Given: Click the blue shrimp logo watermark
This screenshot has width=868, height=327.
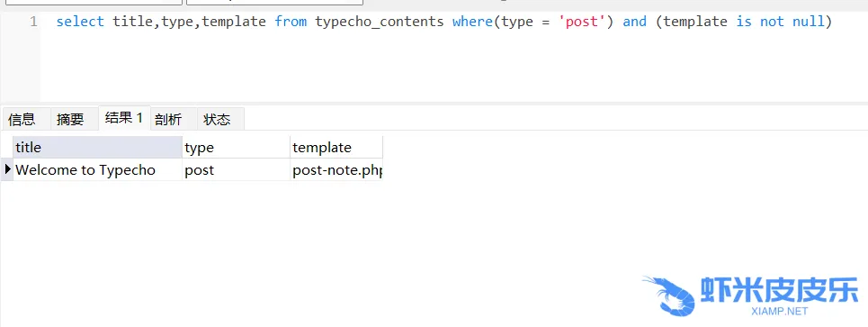Looking at the screenshot, I should (668, 295).
